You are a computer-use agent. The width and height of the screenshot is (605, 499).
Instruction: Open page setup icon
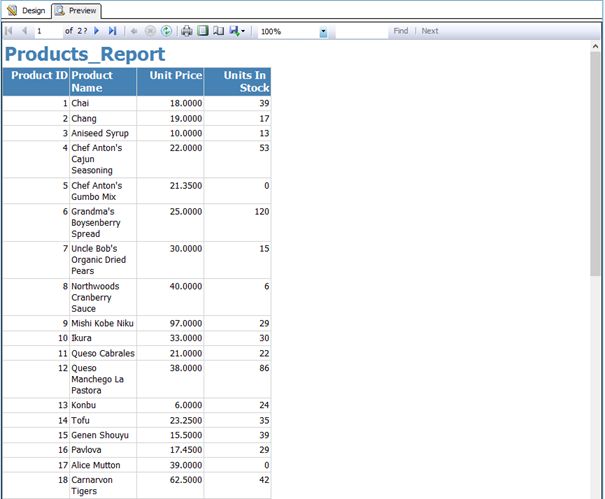pos(219,31)
